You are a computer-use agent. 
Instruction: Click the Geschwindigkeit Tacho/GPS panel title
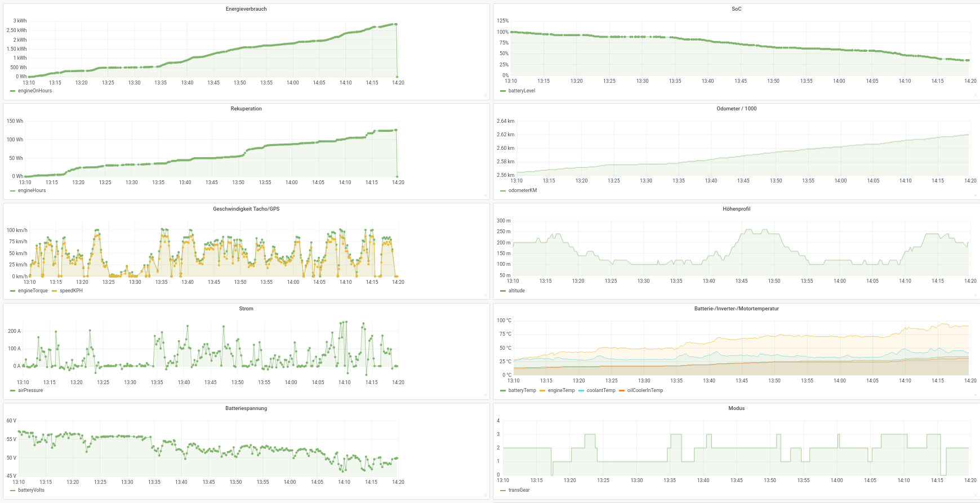(246, 209)
